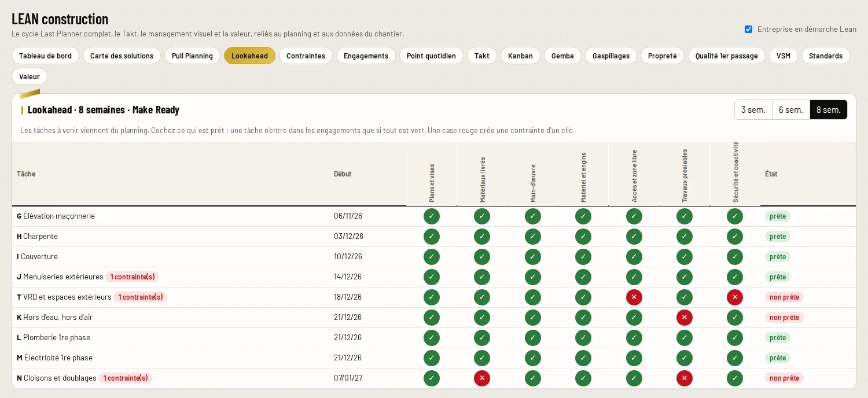Open the Tableau de bord tab

click(x=46, y=56)
